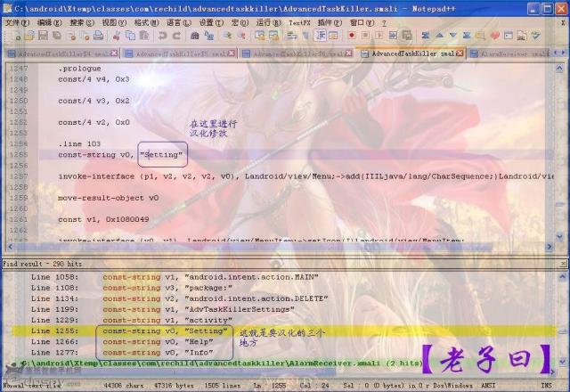Open the 文件(F) menu
The width and height of the screenshot is (570, 392).
click(x=17, y=22)
